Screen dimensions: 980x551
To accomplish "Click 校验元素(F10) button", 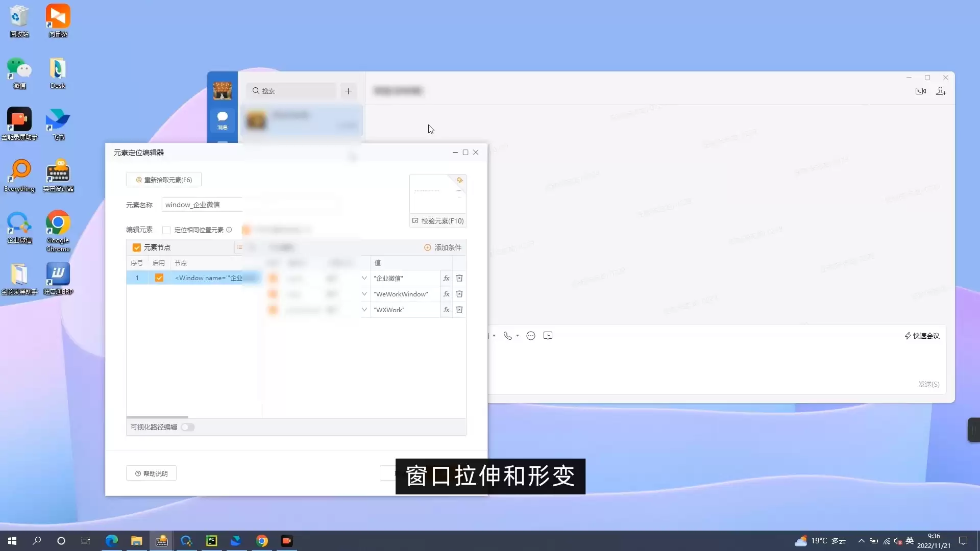I will tap(438, 221).
